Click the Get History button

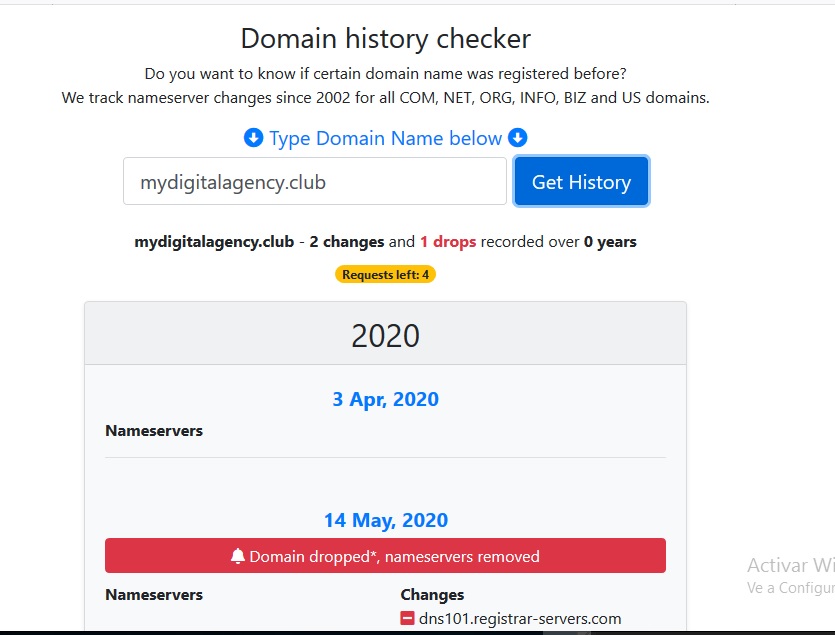pos(581,181)
